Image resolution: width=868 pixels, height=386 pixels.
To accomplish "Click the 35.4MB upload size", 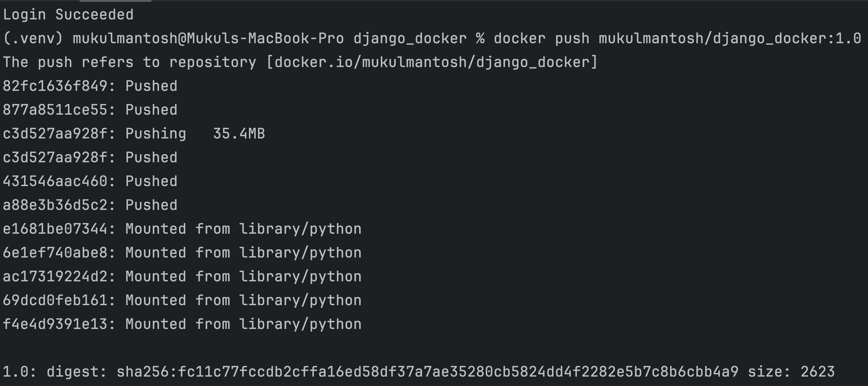I will 239,134.
